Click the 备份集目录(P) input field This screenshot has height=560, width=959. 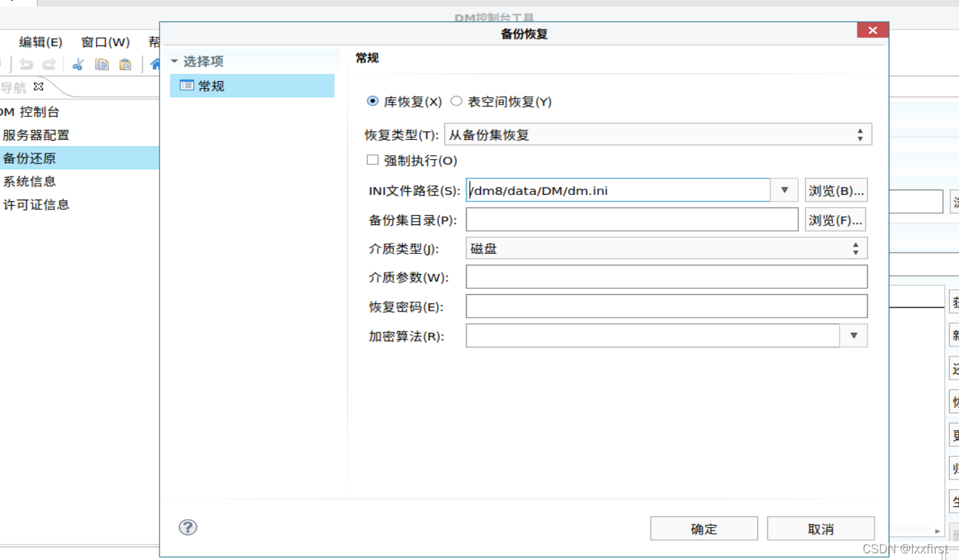click(632, 220)
